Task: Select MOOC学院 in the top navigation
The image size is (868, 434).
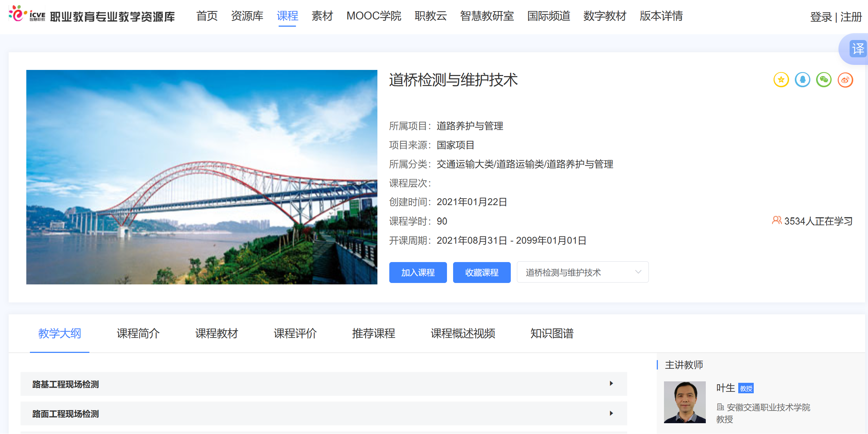Action: point(374,16)
